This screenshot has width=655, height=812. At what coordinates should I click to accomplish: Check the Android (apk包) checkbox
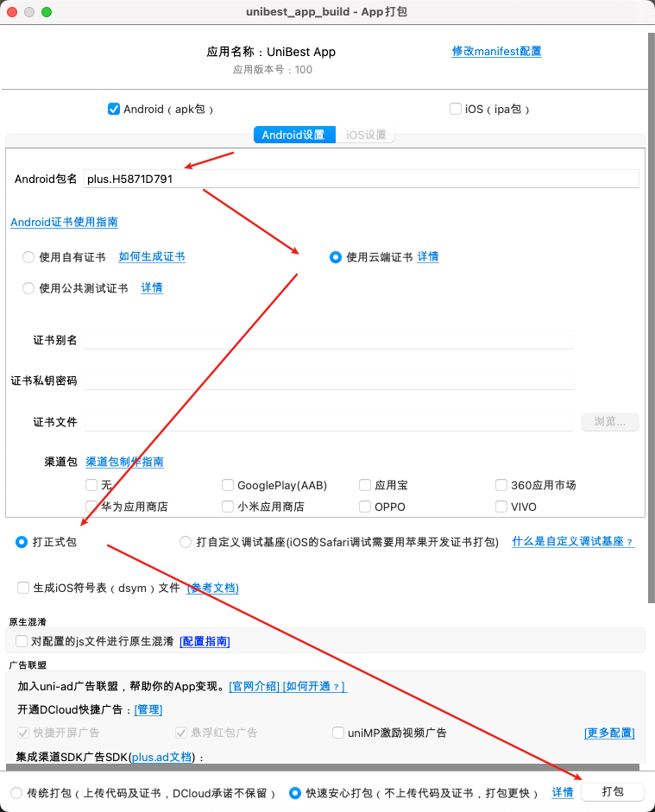click(x=114, y=110)
